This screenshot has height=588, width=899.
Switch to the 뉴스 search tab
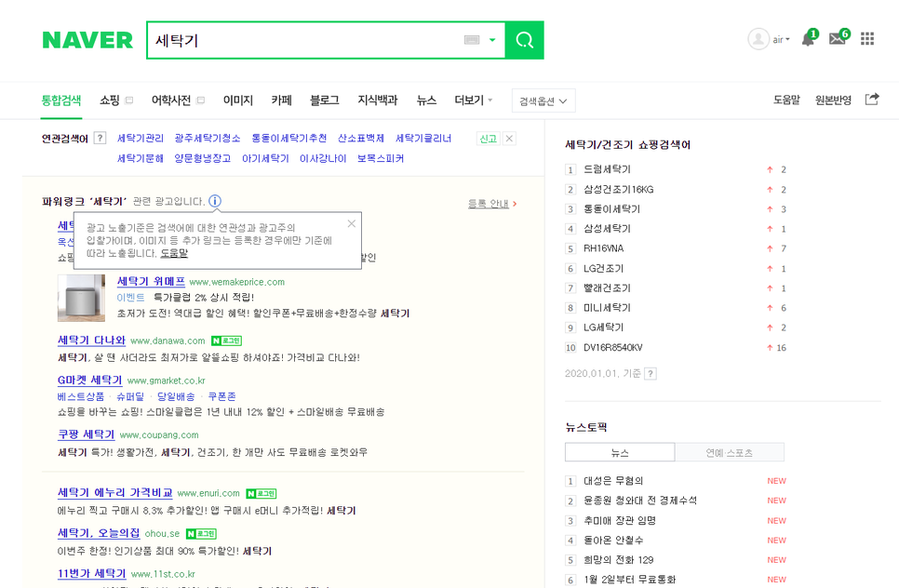[426, 100]
